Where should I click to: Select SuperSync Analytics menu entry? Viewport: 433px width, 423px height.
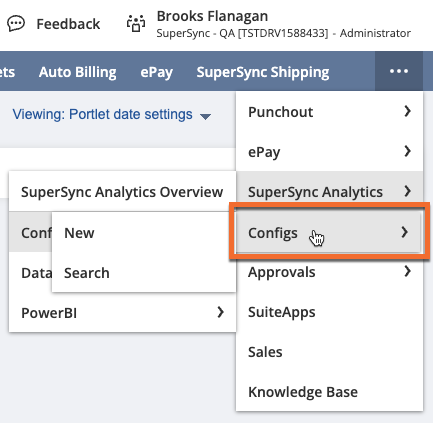[329, 192]
